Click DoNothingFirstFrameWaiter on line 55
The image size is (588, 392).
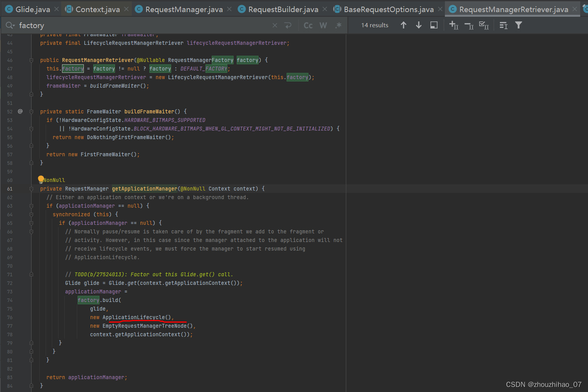pos(126,137)
